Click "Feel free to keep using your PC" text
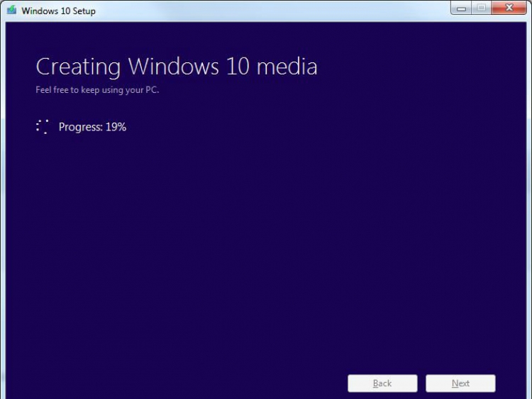 [97, 90]
